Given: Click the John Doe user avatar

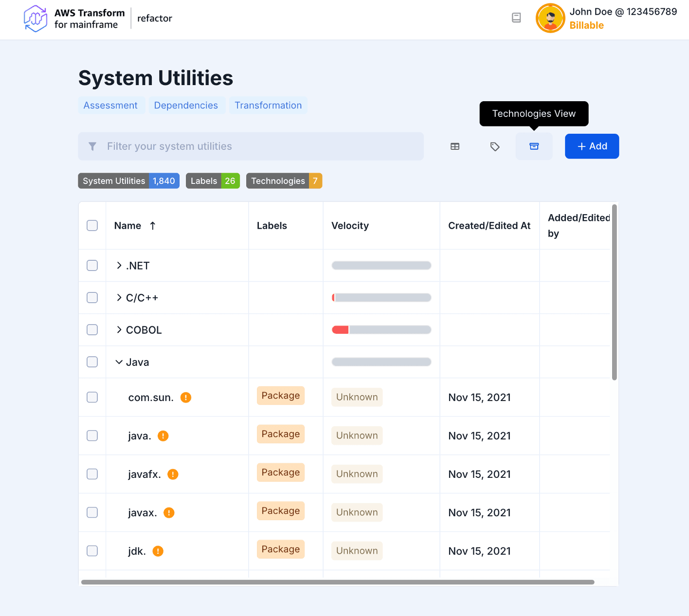Looking at the screenshot, I should (x=550, y=18).
